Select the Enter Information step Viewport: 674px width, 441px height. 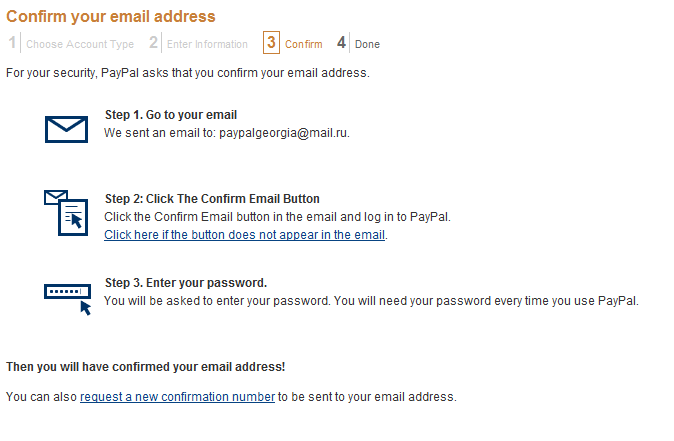pos(208,45)
